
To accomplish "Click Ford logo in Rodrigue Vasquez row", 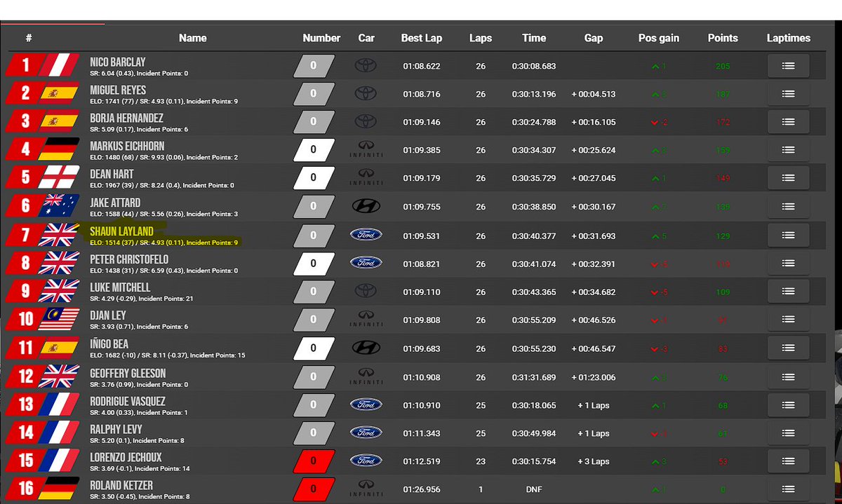I will click(366, 404).
